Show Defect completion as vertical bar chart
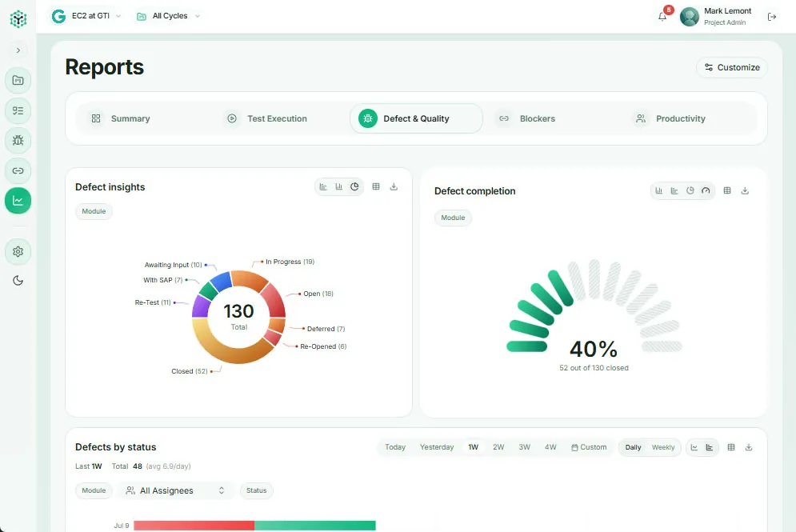The height and width of the screenshot is (532, 796). 659,191
